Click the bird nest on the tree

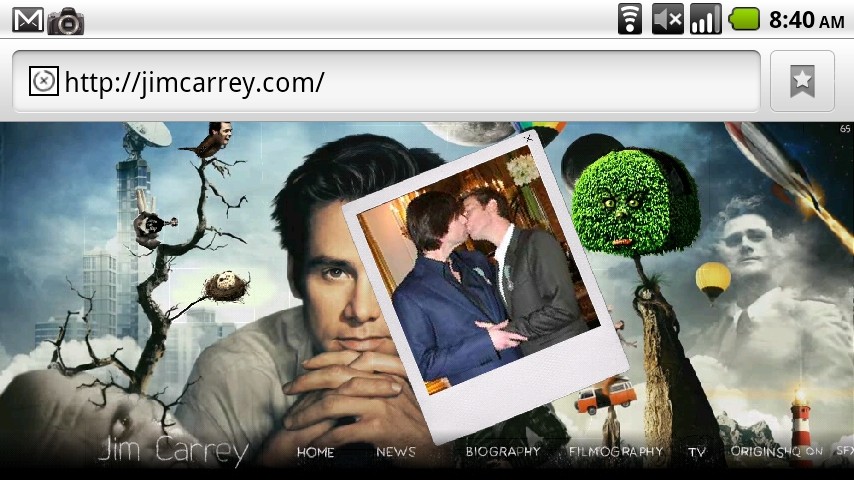[226, 286]
